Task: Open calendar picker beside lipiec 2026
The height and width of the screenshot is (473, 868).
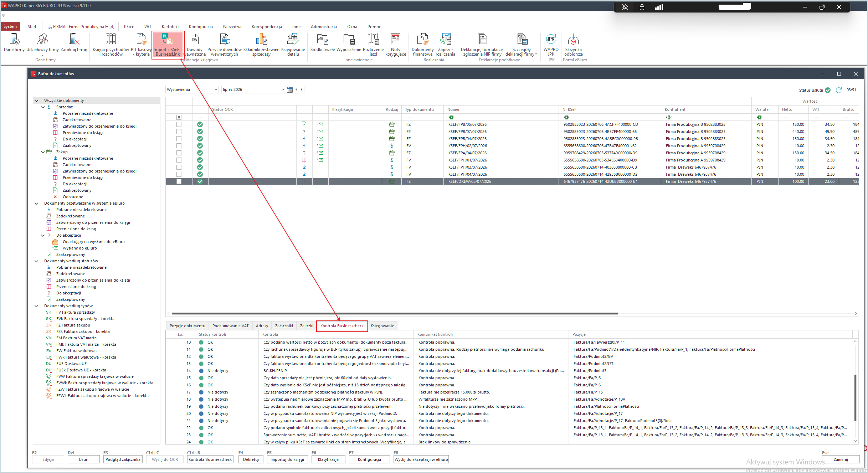Action: pos(290,90)
